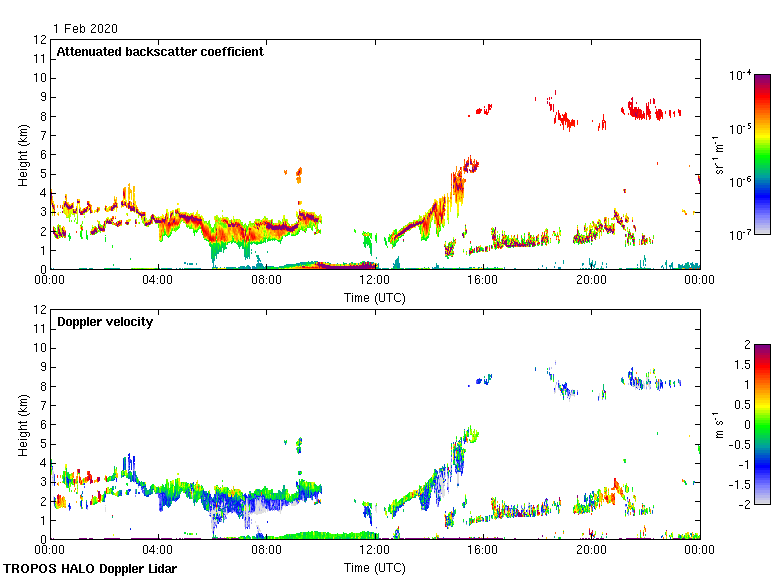Image resolution: width=780 pixels, height=580 pixels.
Task: Click the "m s⁻¹" units label
Action: coord(718,424)
